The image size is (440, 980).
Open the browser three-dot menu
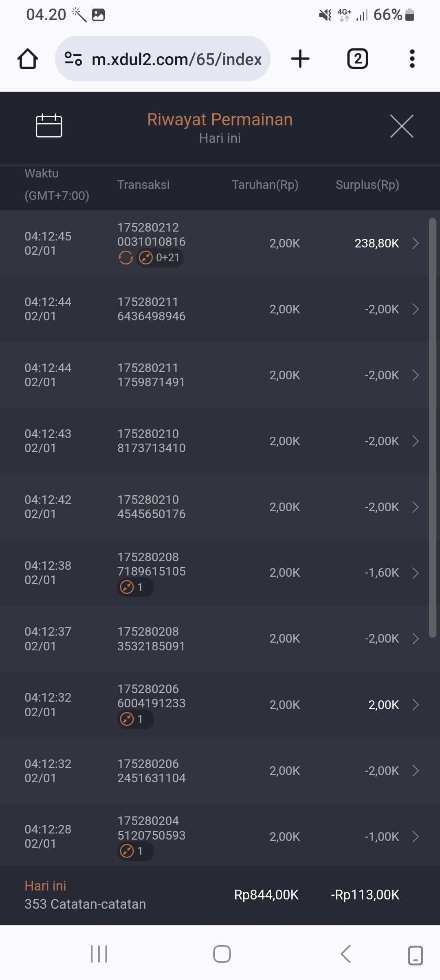(412, 59)
